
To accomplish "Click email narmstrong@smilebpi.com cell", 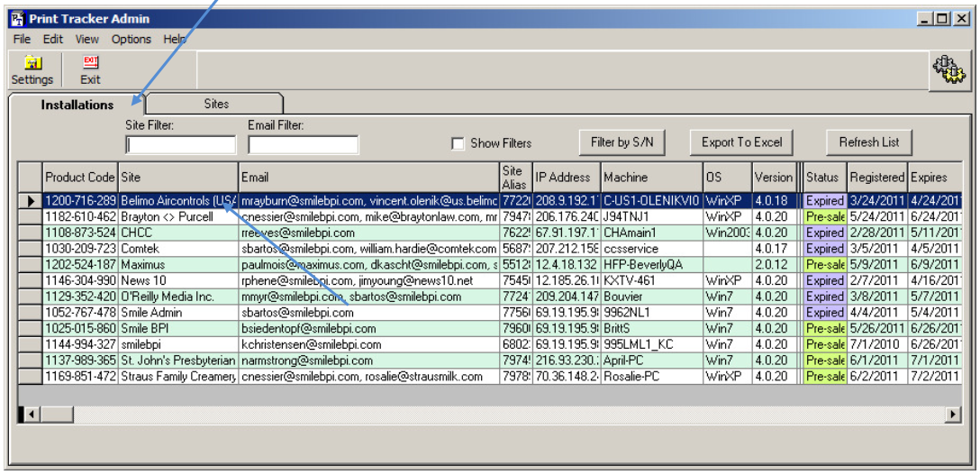I will 369,361.
